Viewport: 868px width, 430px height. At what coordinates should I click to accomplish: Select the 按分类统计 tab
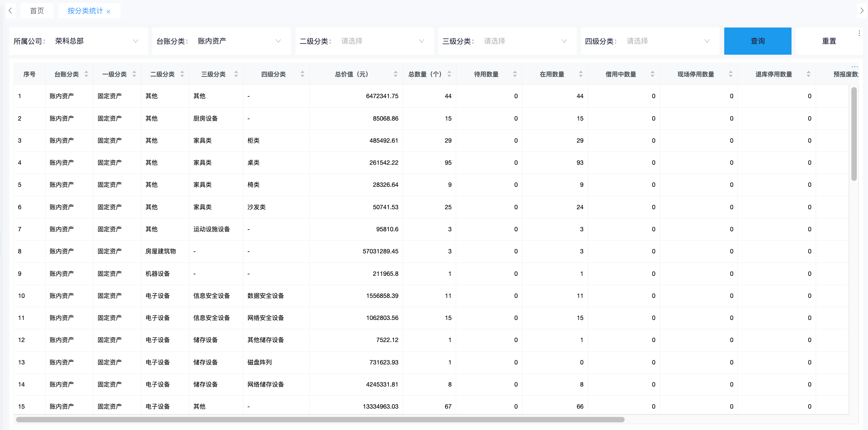point(85,11)
